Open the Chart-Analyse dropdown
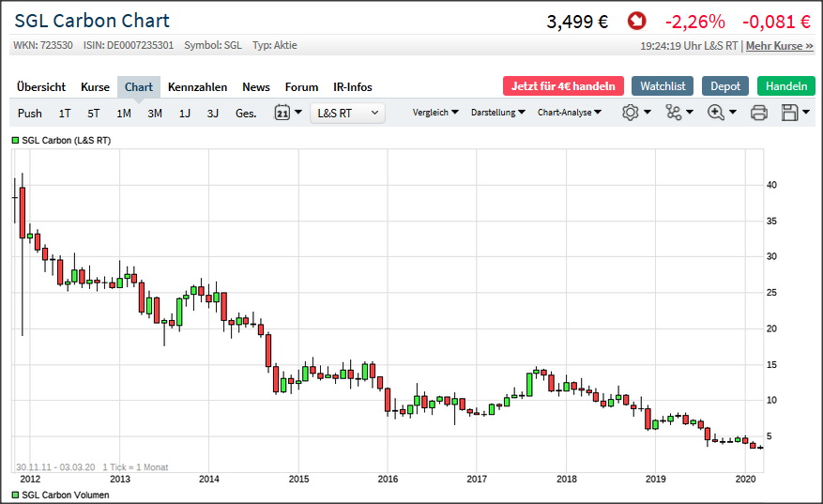The image size is (823, 504). coord(570,113)
